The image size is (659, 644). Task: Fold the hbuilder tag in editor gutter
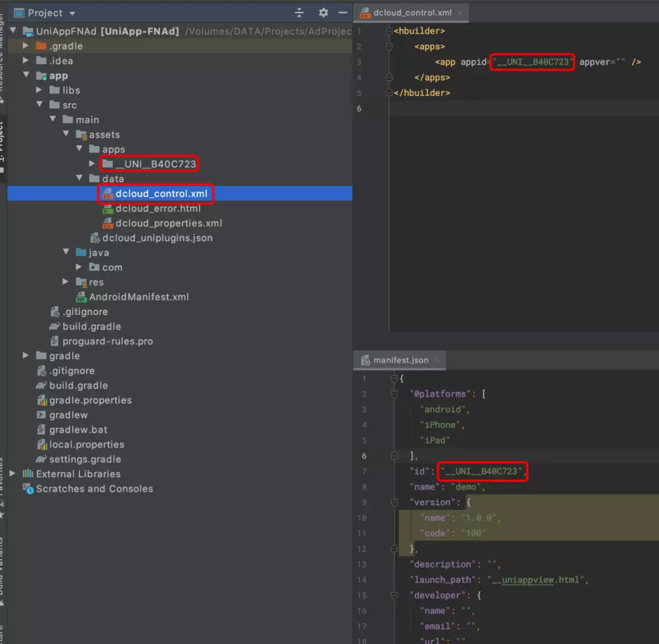point(389,31)
